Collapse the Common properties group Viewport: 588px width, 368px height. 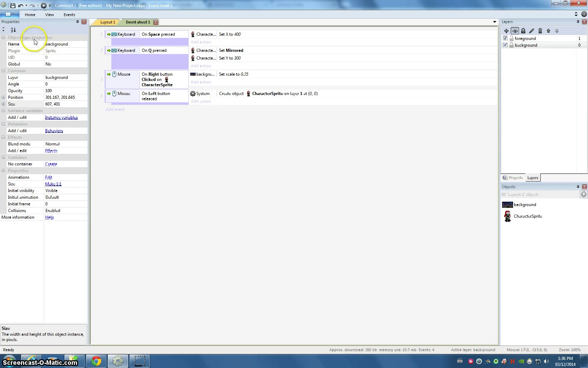click(x=3, y=70)
